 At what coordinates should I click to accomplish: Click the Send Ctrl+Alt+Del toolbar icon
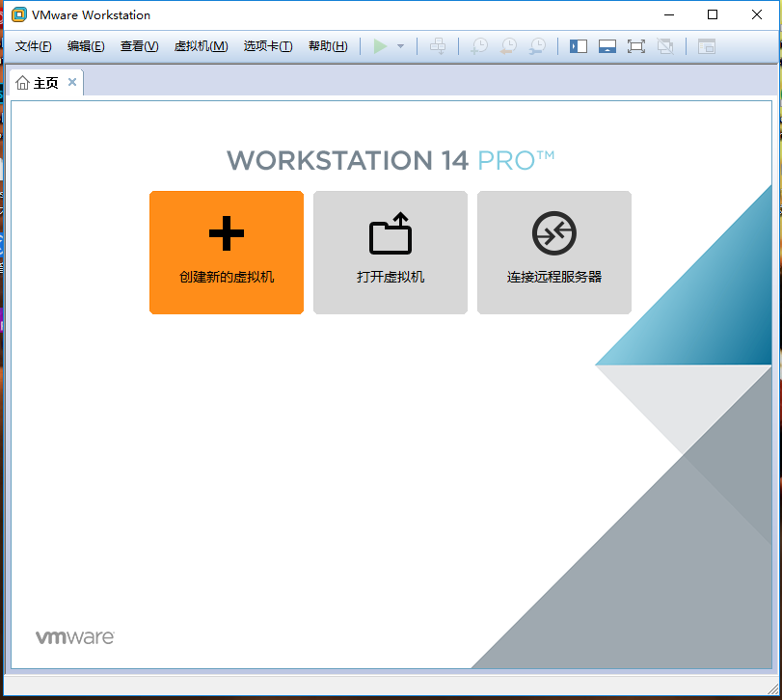(x=438, y=46)
